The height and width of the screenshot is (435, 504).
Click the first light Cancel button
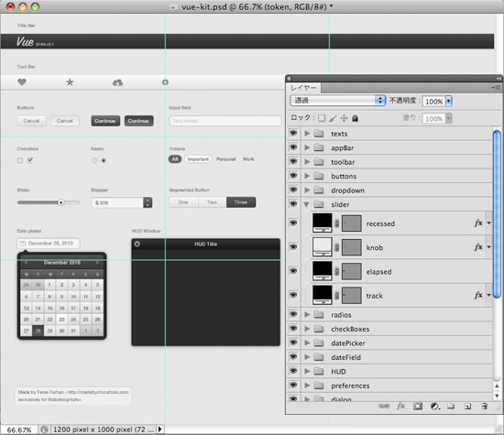(31, 121)
